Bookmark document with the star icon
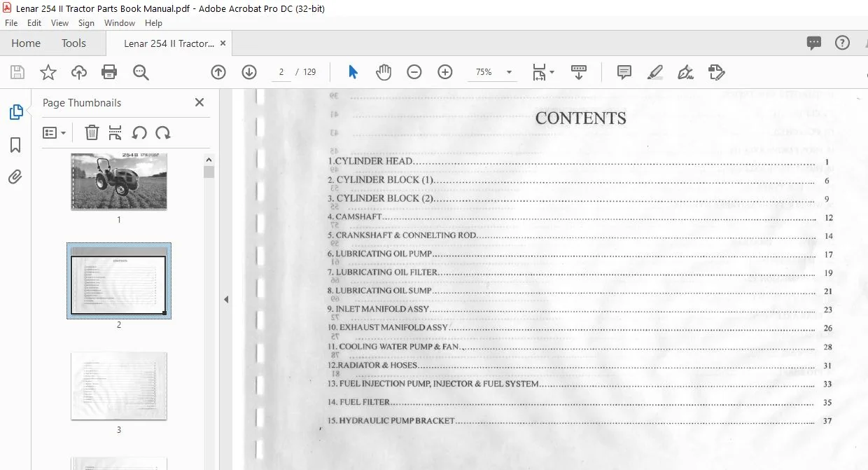 (x=48, y=72)
